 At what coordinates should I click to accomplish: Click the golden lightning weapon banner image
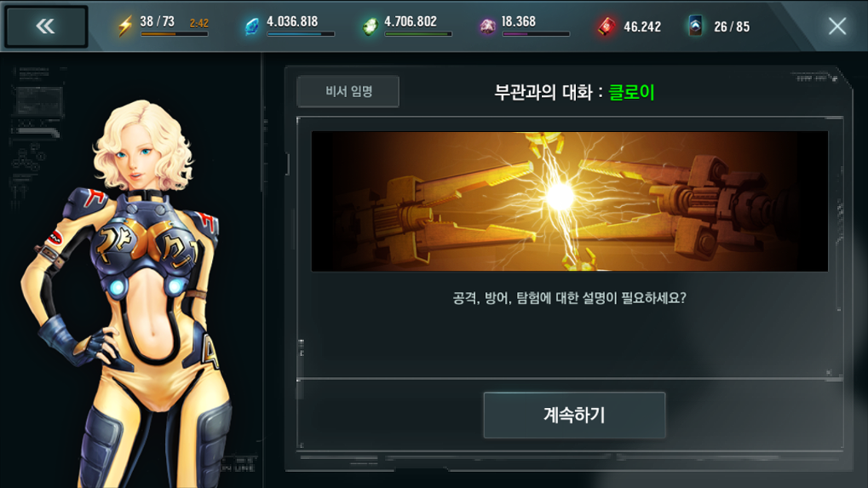(x=570, y=201)
